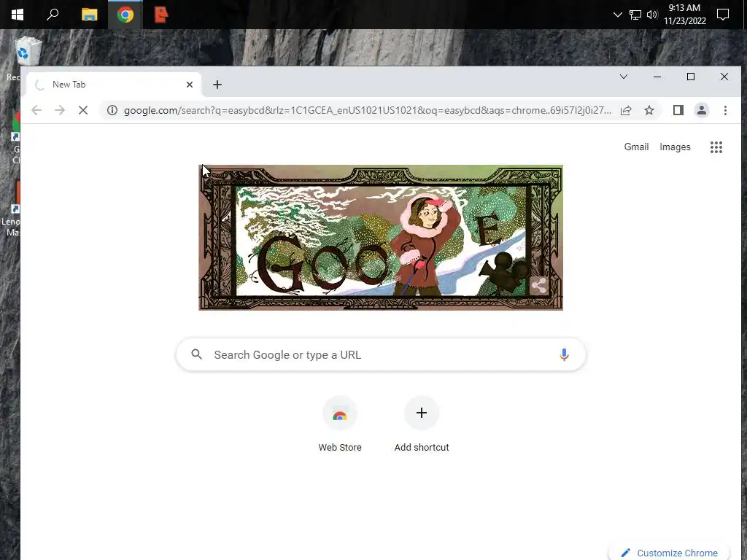The image size is (747, 560).
Task: Click Customize Chrome button
Action: click(670, 553)
